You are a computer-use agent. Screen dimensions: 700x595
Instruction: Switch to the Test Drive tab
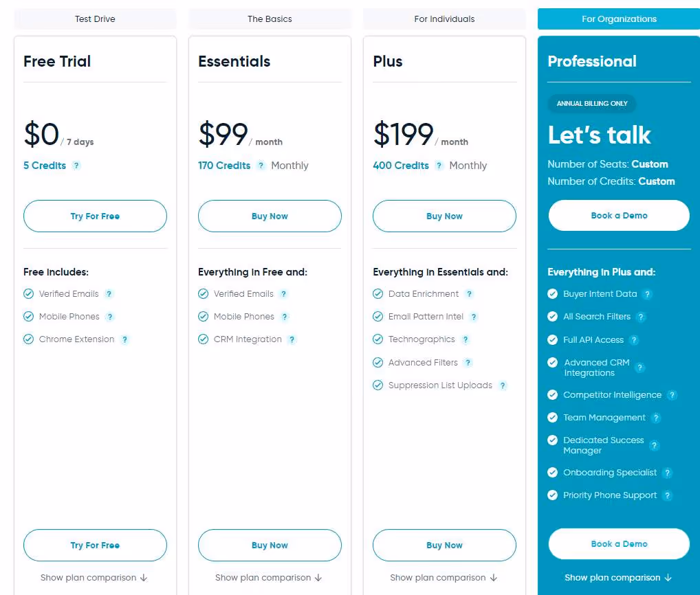pyautogui.click(x=94, y=19)
